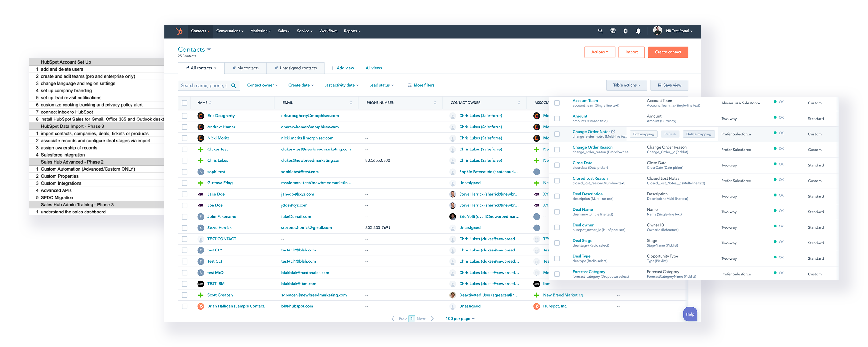Check the box for TEST CONTACT
This screenshot has width=868, height=347.
coord(184,239)
